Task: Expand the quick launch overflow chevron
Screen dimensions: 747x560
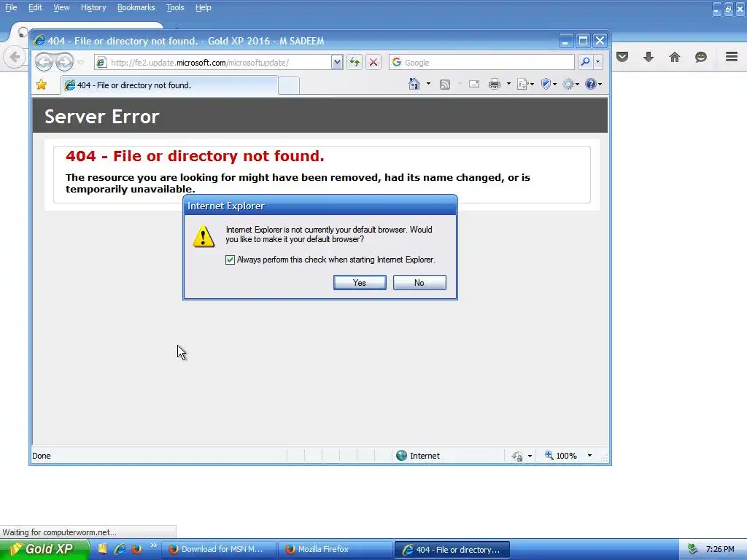Action: [153, 545]
